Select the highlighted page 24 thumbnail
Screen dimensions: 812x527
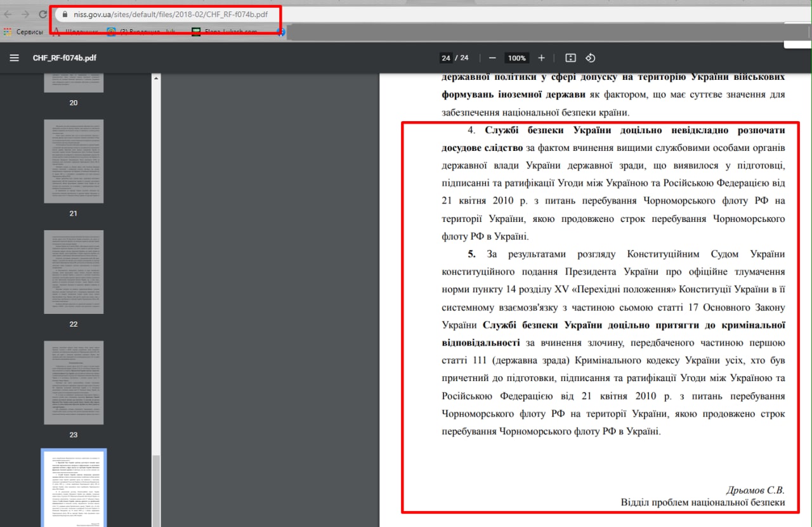74,488
